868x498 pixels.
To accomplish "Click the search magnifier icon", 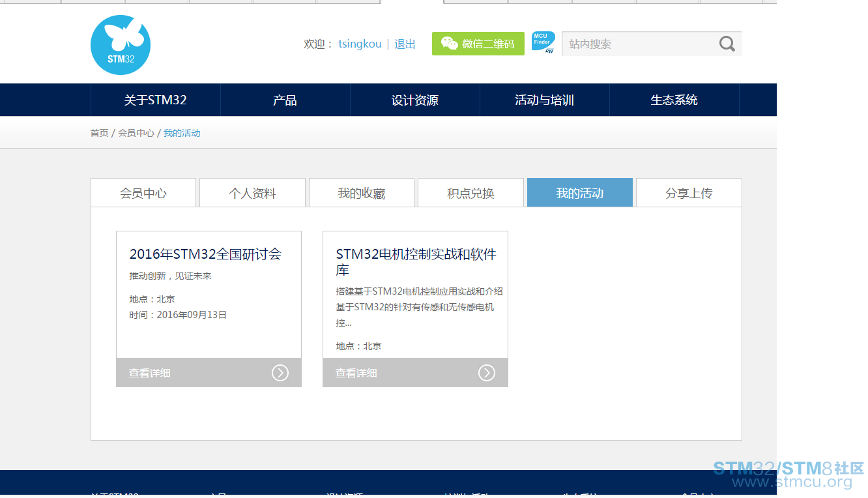I will [727, 44].
